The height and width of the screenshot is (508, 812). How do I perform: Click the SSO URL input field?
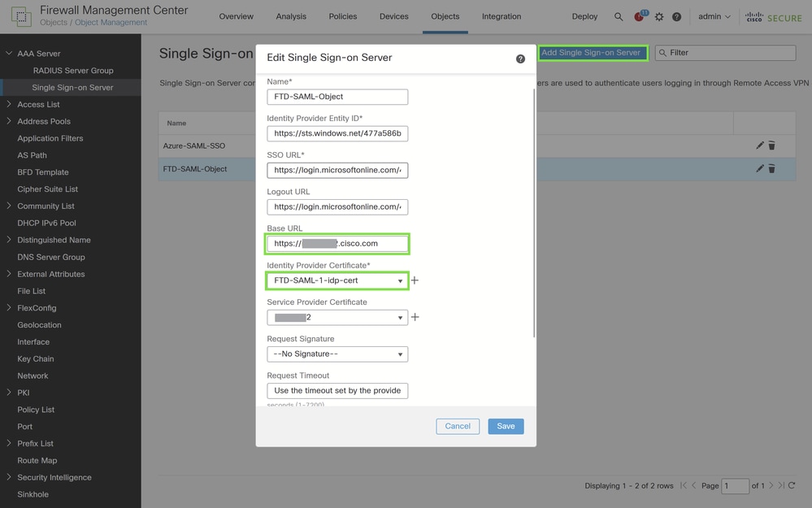[x=337, y=171]
